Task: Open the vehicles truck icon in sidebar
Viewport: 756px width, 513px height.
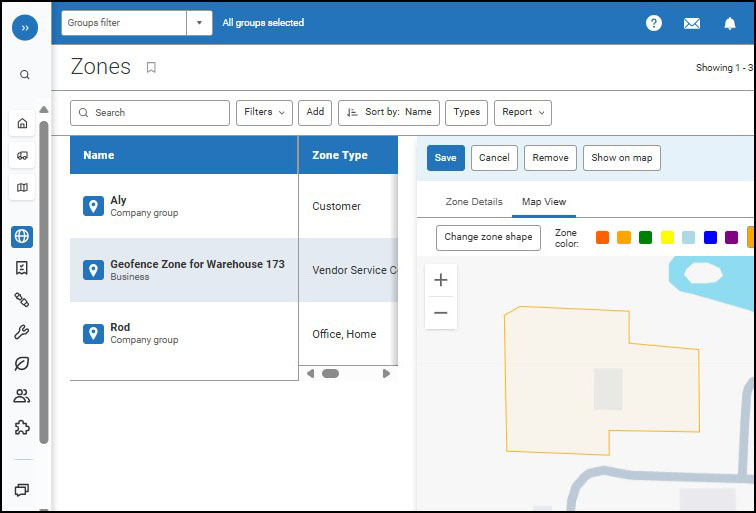Action: [x=22, y=155]
